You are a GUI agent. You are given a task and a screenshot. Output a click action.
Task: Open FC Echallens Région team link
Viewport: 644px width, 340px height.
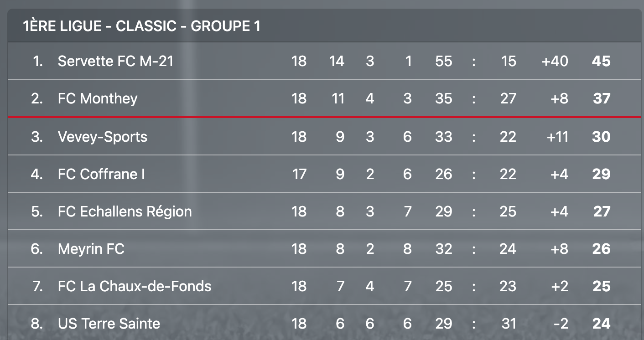[125, 211]
